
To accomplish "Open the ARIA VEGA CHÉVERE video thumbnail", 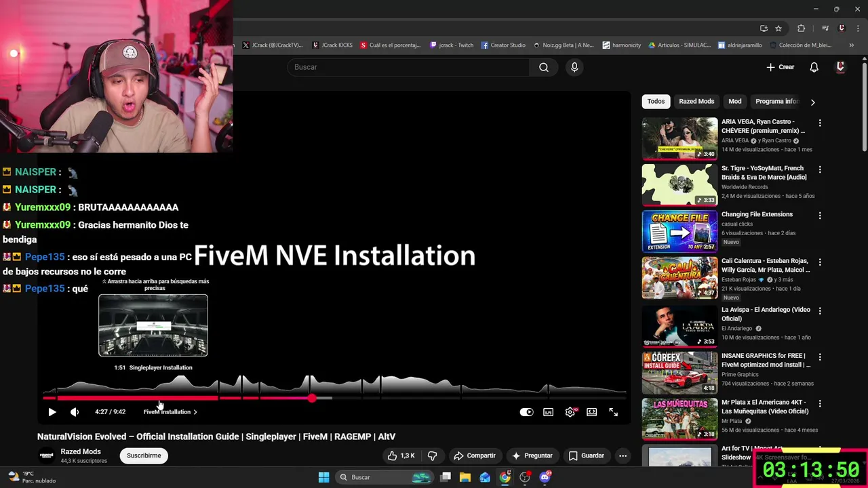I will point(679,138).
